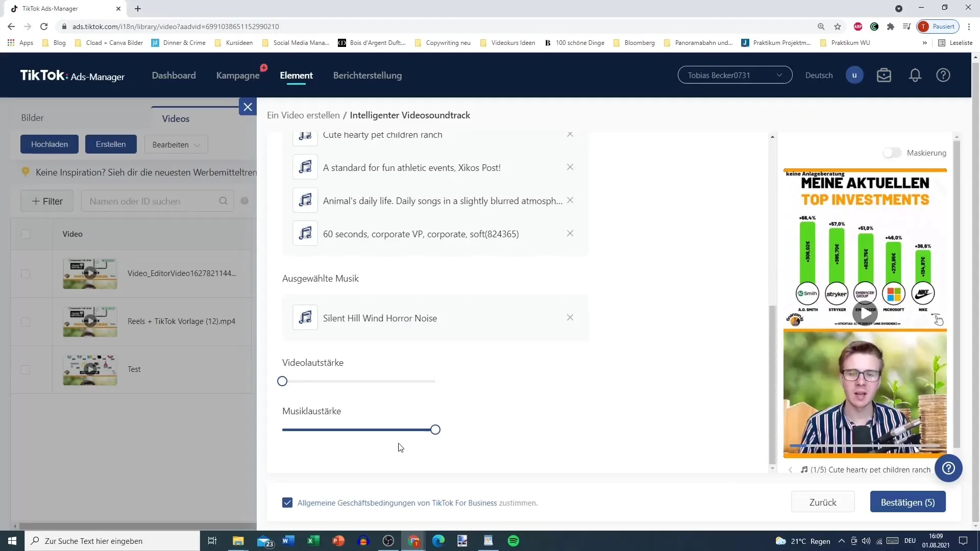Click 'Ein Video erstellen' breadcrumb
This screenshot has width=980, height=551.
(303, 115)
